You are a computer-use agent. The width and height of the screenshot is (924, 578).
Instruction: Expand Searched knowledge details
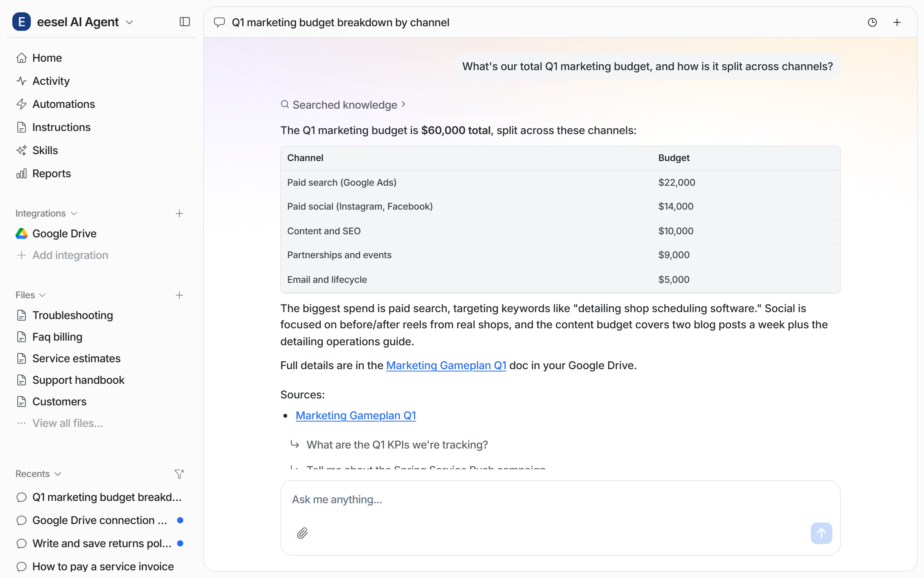point(343,105)
